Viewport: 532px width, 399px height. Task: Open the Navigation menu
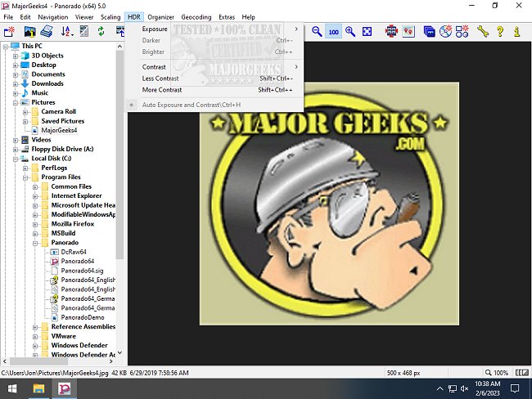[53, 17]
